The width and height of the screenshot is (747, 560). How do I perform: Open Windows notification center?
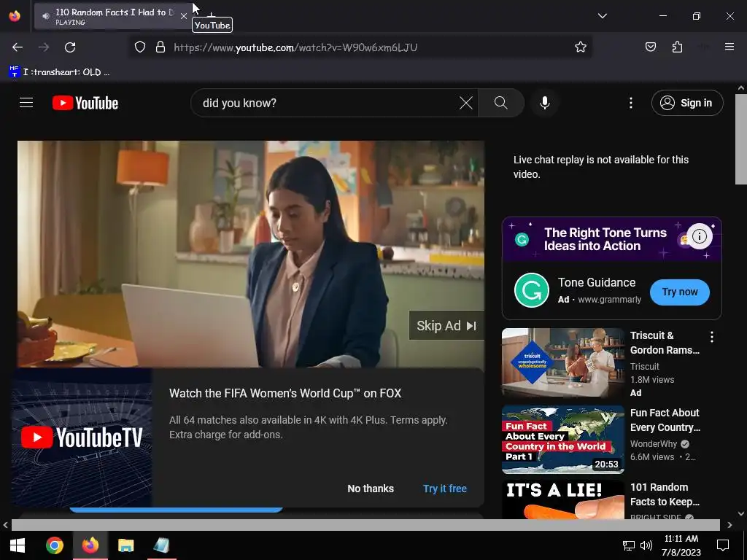723,545
